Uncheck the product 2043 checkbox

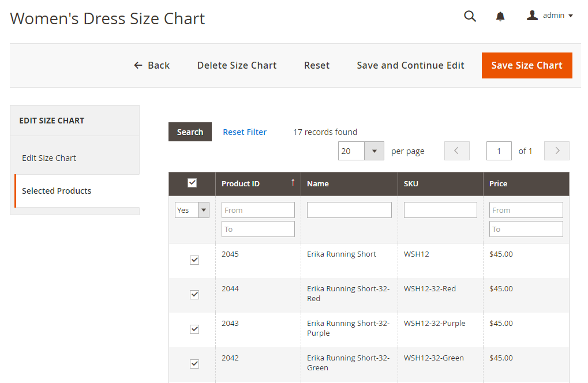click(x=194, y=329)
